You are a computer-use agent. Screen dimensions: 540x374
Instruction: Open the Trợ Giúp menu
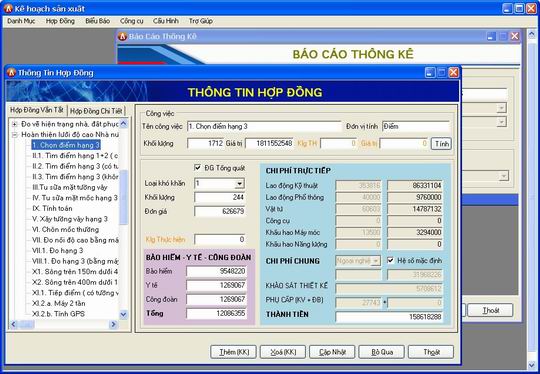(x=201, y=21)
